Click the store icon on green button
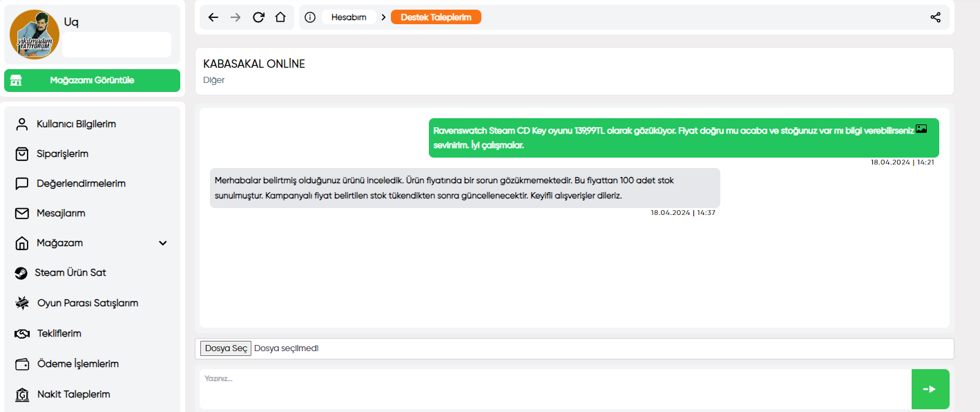Viewport: 980px width, 412px height. pyautogui.click(x=16, y=80)
